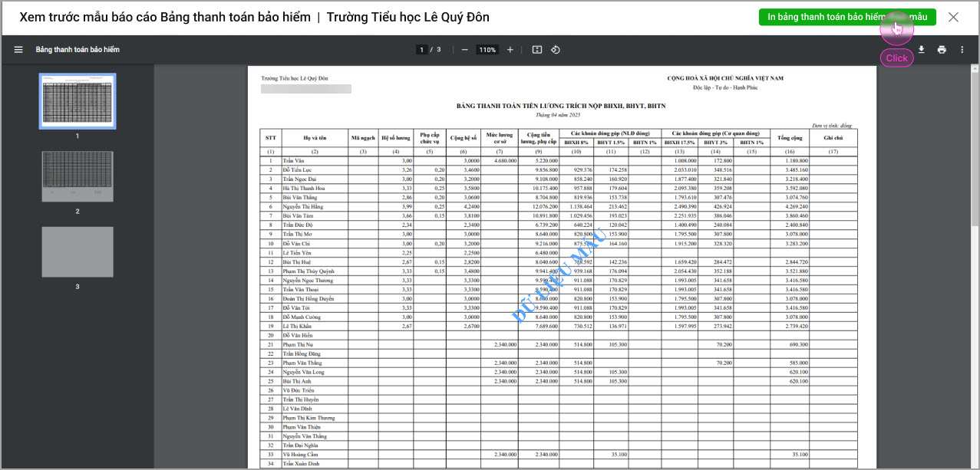Click the total value '3.485.160'
980x470 pixels.
(797, 169)
